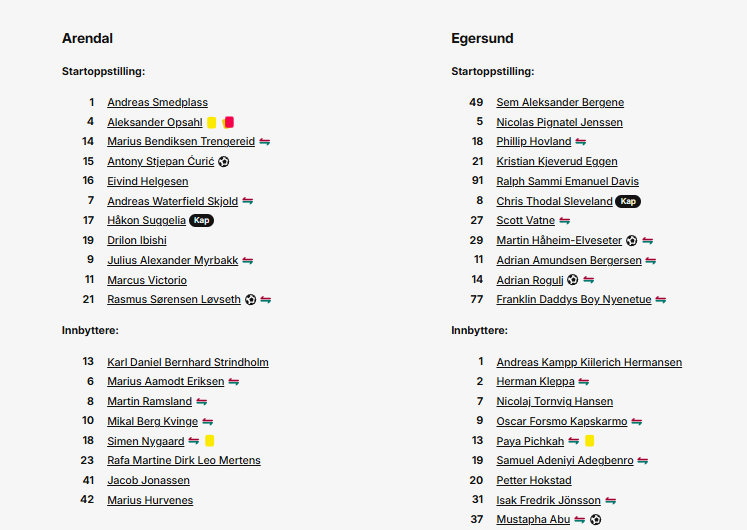Click the substitution arrows beside Scott Vatne
Viewport: 747px width, 530px height.
coord(565,221)
